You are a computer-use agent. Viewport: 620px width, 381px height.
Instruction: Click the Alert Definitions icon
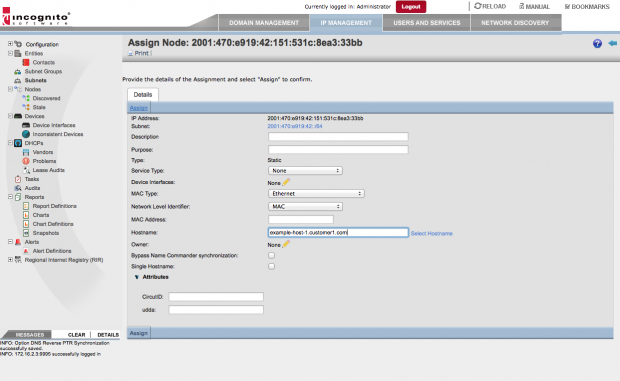(26, 251)
